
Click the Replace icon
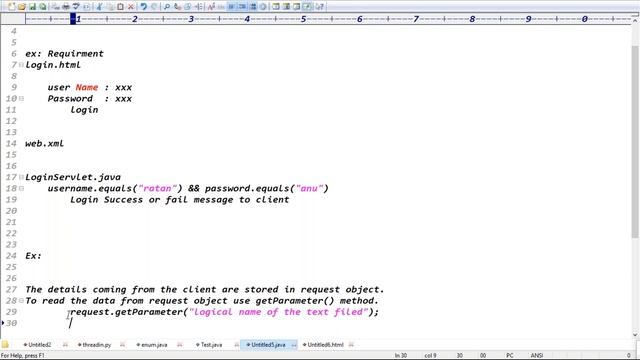pos(177,7)
